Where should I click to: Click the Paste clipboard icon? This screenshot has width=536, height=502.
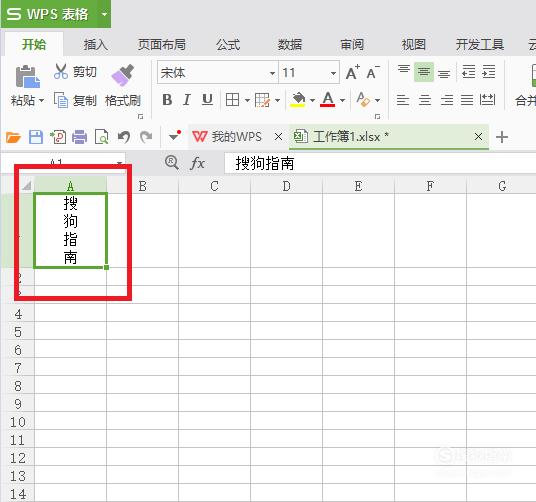pos(27,77)
